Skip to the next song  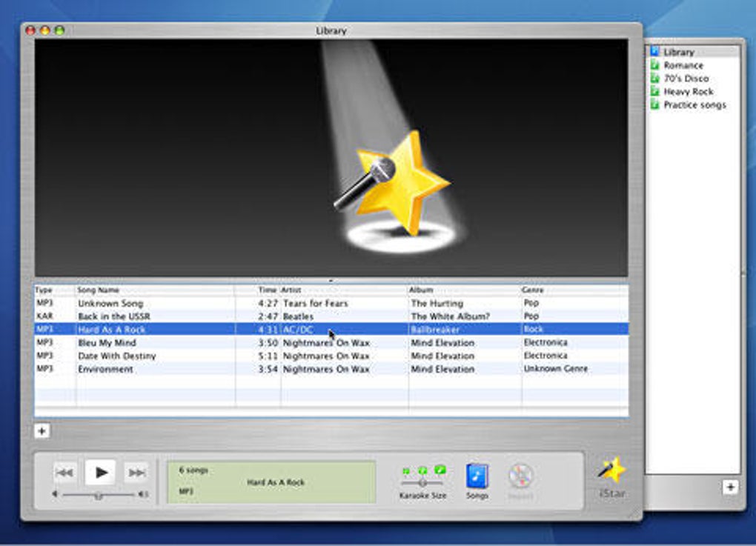point(136,473)
